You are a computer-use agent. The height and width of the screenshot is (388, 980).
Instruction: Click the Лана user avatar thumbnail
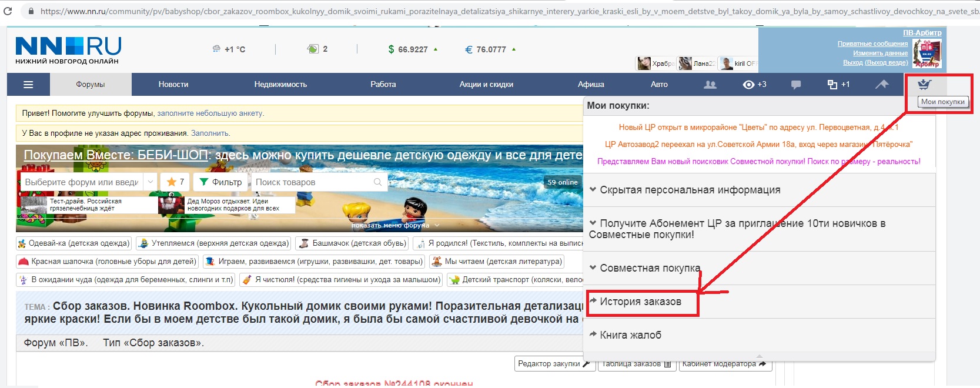[685, 63]
